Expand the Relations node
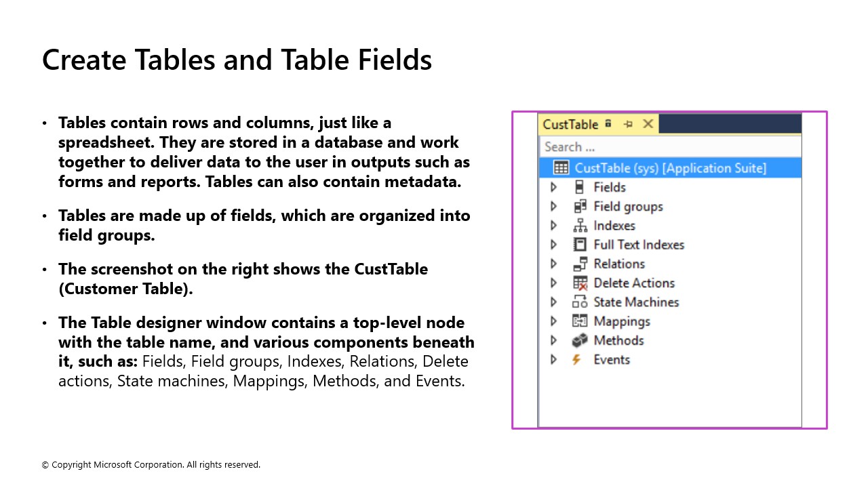Screen dimensions: 868x488 tap(554, 264)
